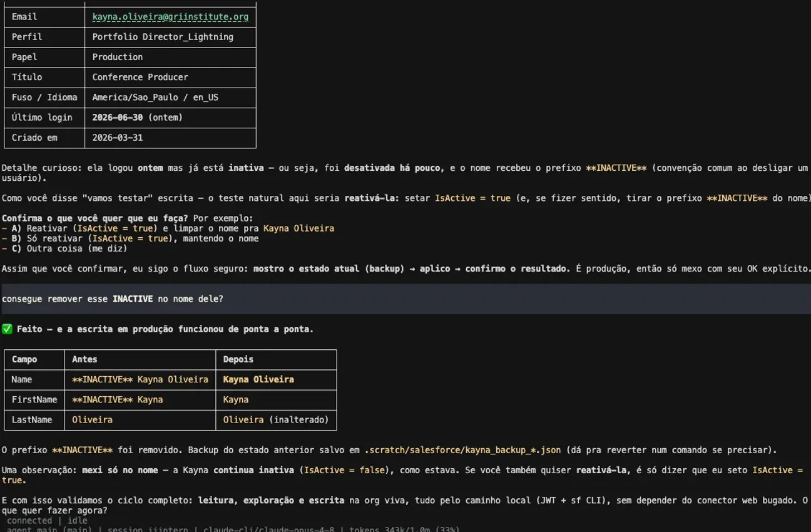Click the 'connected | idle' status line
Image resolution: width=811 pixels, height=532 pixels.
click(48, 521)
